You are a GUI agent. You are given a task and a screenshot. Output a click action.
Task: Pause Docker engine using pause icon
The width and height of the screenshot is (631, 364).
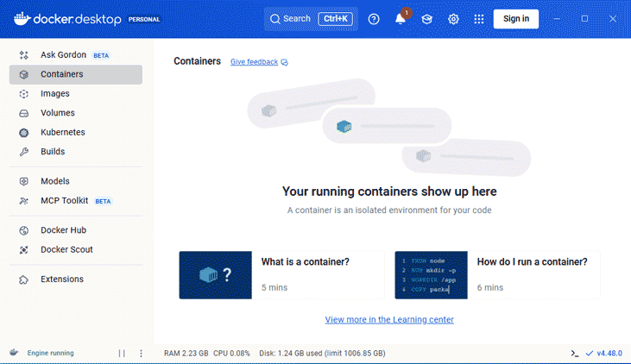click(x=122, y=354)
